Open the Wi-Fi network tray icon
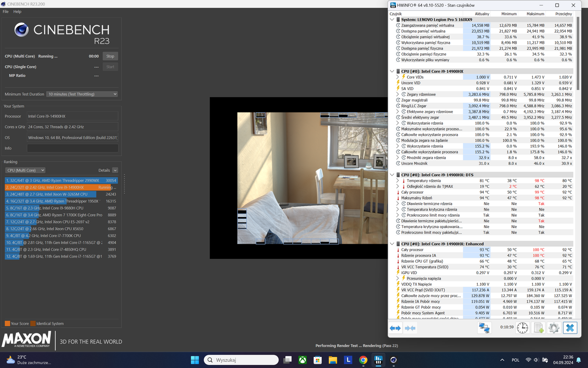Viewport: 588px width, 368px height. coord(528,360)
